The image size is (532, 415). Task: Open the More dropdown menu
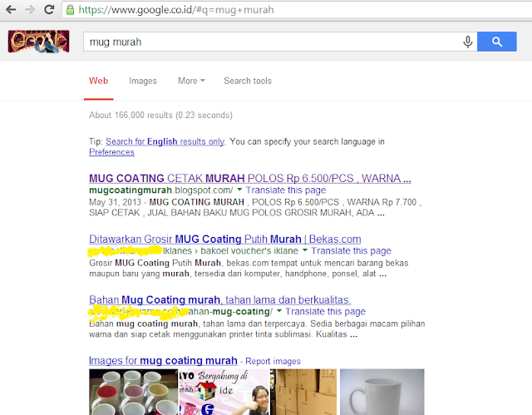click(x=191, y=81)
